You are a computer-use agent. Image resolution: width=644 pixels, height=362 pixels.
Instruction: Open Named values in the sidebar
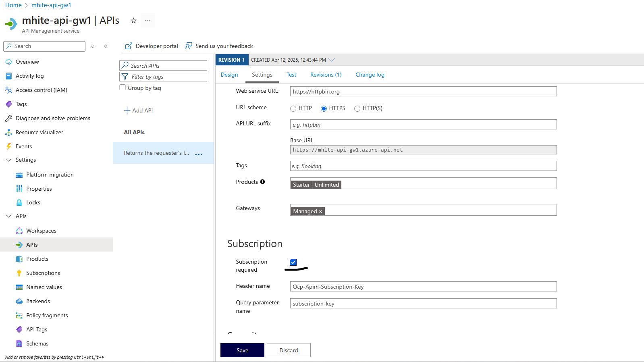44,287
